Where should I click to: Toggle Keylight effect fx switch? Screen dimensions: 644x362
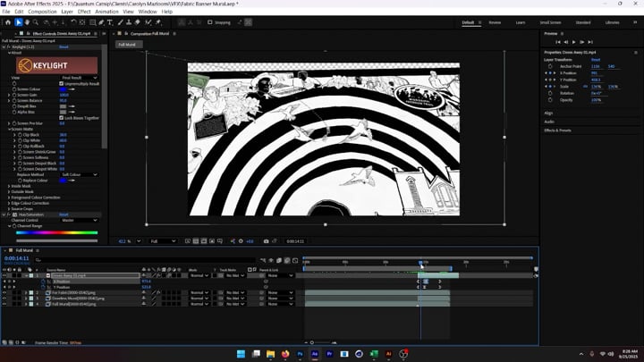point(9,47)
